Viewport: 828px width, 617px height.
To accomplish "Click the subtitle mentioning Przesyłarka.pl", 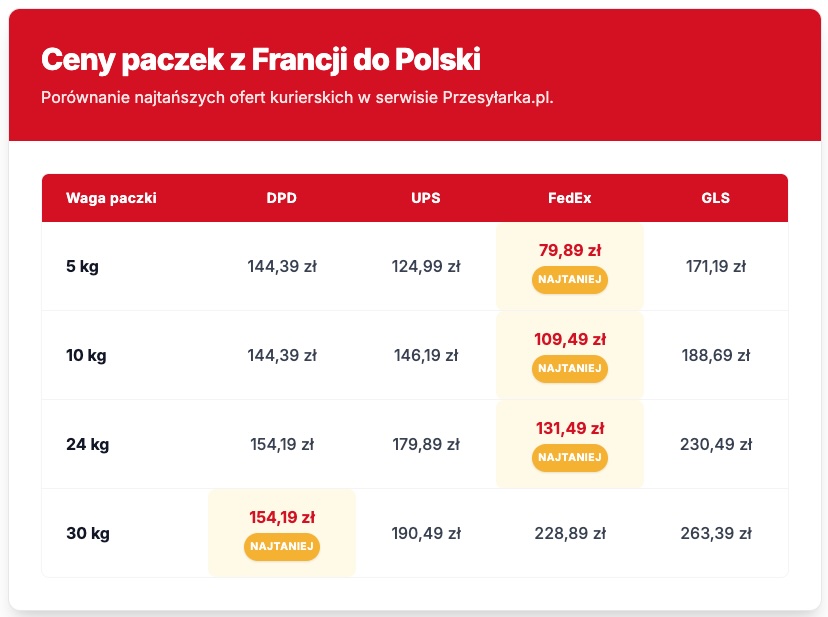I will pyautogui.click(x=297, y=98).
